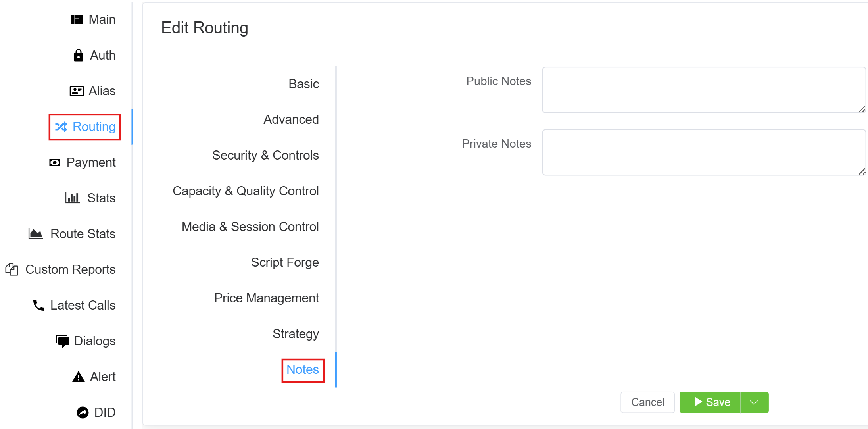Click the Main dashboard grid icon
Screen dimensions: 868x429
click(77, 20)
